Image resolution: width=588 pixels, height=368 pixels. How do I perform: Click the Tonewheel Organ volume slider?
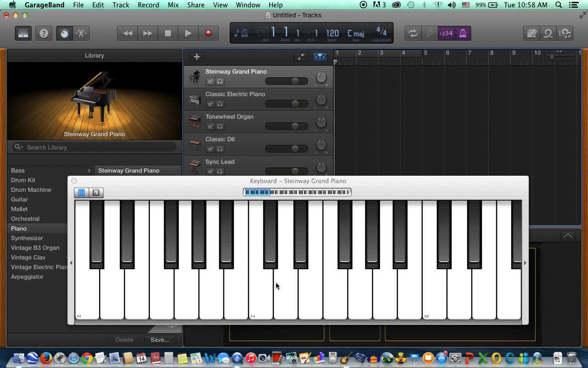[x=287, y=126]
